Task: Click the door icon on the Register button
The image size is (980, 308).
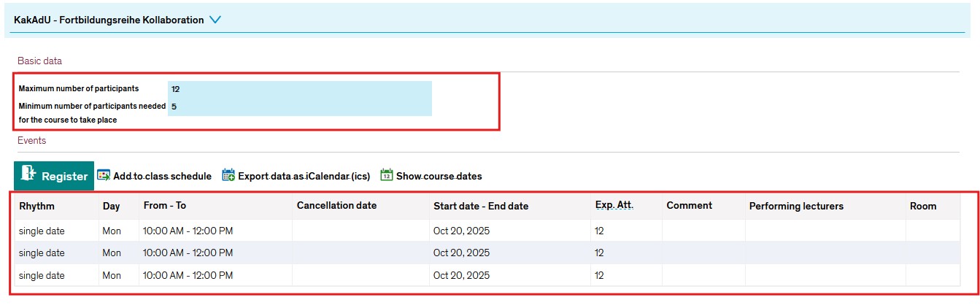Action: point(28,176)
